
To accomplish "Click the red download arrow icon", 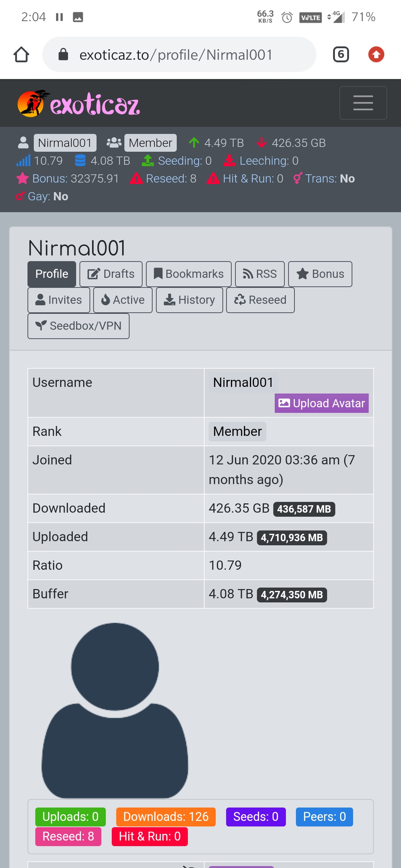I will click(261, 143).
